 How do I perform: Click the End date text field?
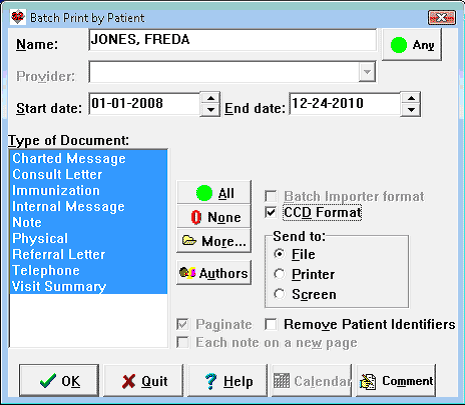tap(345, 104)
